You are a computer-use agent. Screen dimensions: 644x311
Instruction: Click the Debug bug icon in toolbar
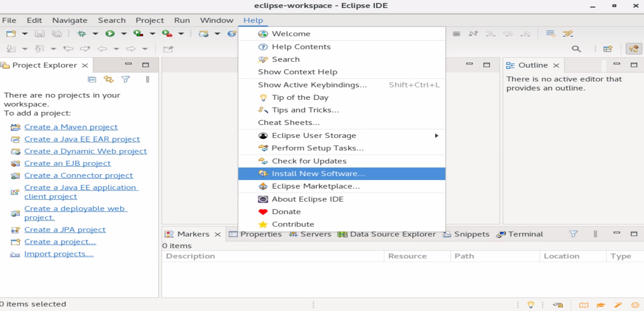pos(82,34)
